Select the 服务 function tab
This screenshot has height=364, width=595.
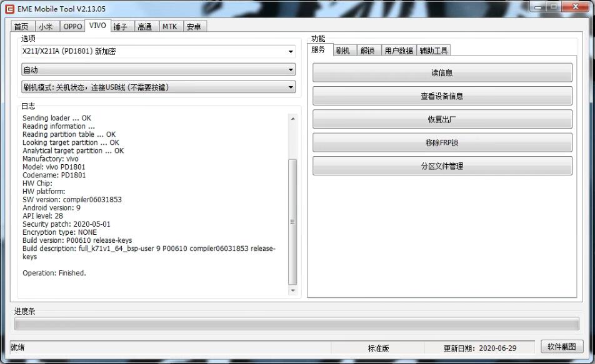coord(319,50)
